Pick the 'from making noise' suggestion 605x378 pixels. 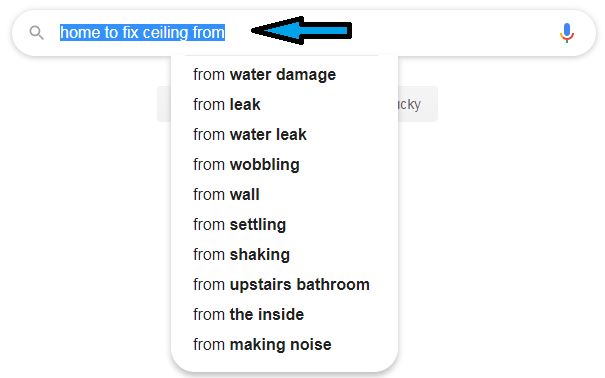click(x=284, y=345)
